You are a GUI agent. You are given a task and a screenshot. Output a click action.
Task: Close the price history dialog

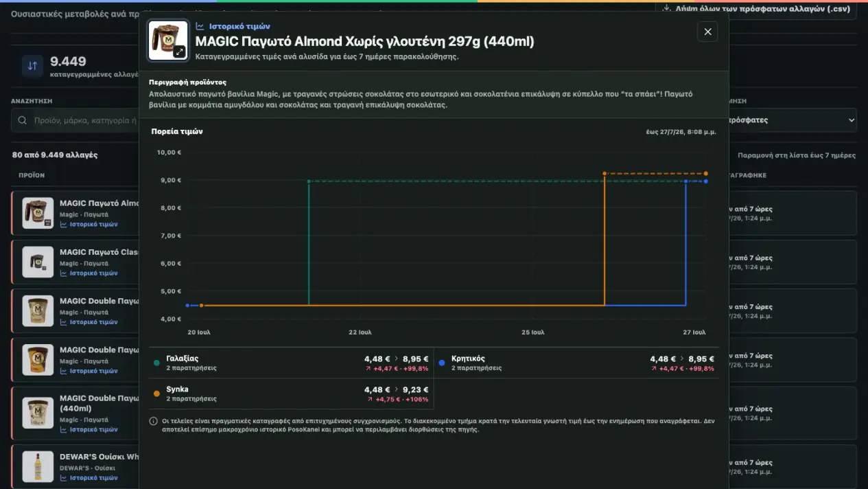707,32
